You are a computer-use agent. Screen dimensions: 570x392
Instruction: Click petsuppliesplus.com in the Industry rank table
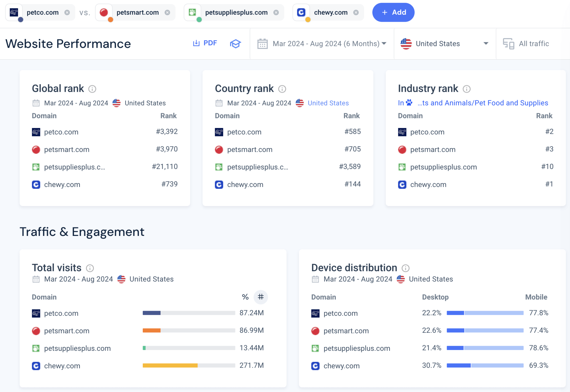click(x=443, y=167)
